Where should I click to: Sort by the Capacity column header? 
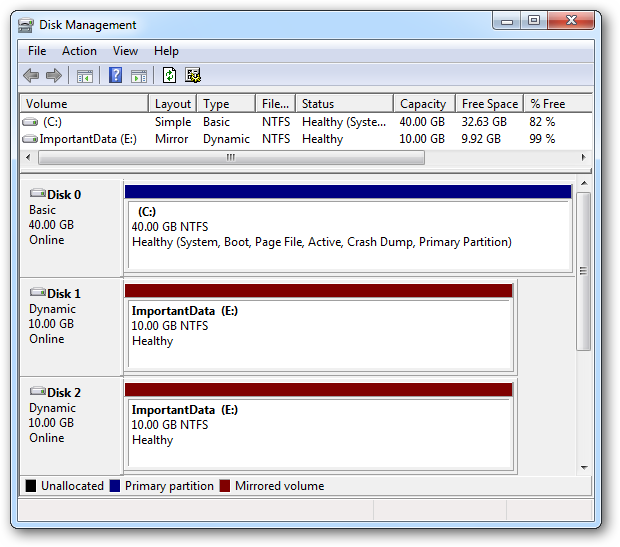(425, 104)
